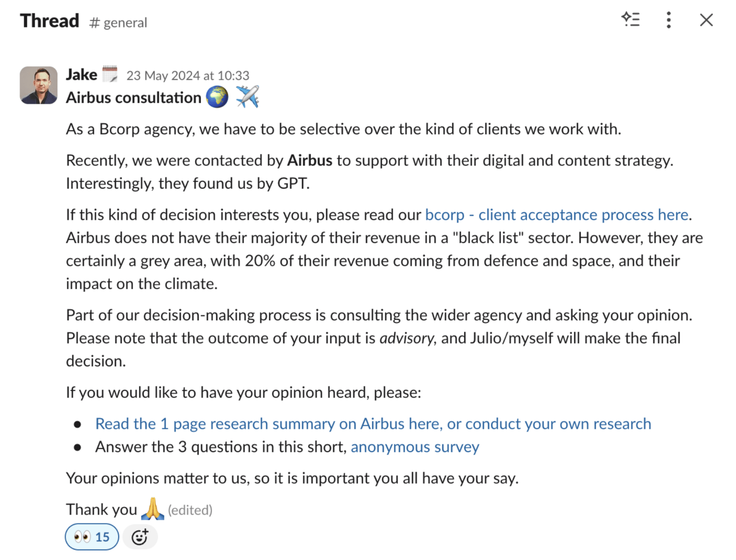Click the bold Airbus word in message
The image size is (736, 560).
coord(309,160)
